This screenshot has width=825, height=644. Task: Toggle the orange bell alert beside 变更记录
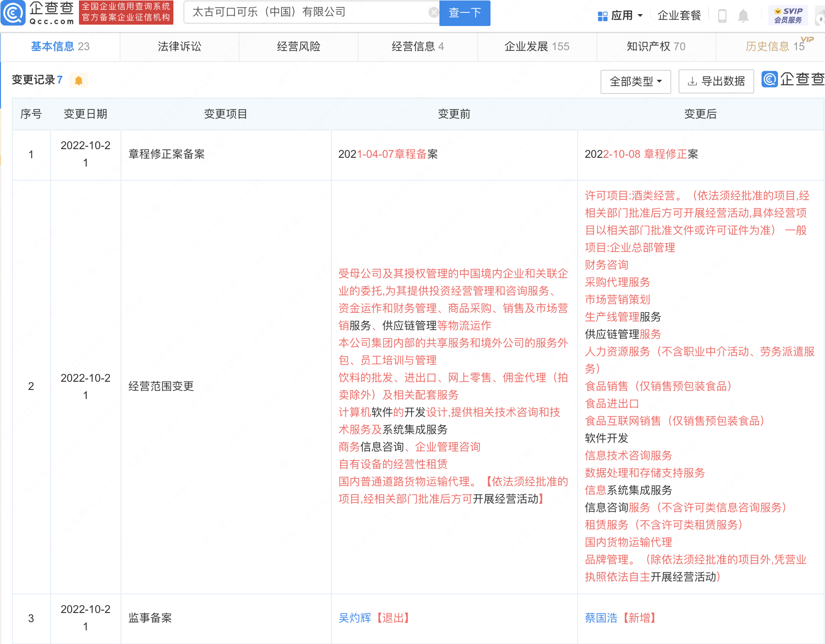tap(78, 81)
